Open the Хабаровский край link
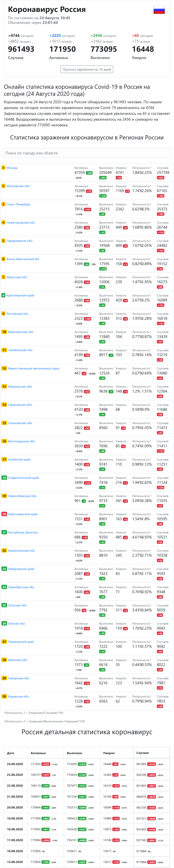Screen dimensions: 174x868 pyautogui.click(x=21, y=569)
